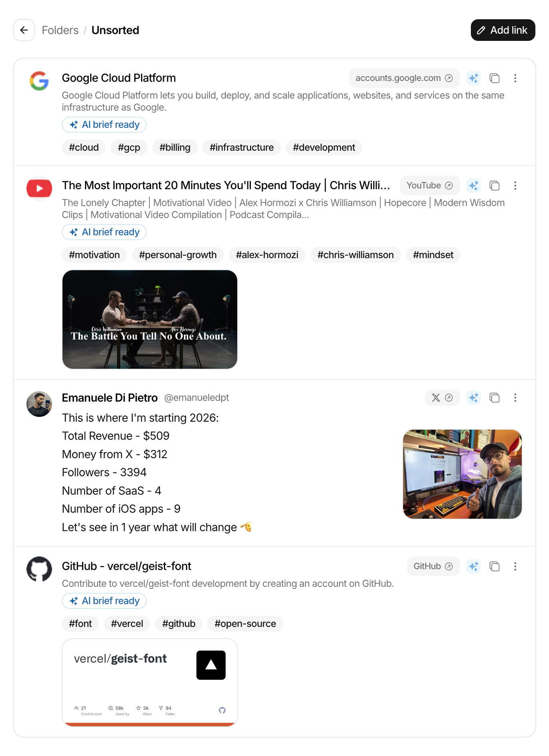Select the #cloud tag

pyautogui.click(x=84, y=148)
